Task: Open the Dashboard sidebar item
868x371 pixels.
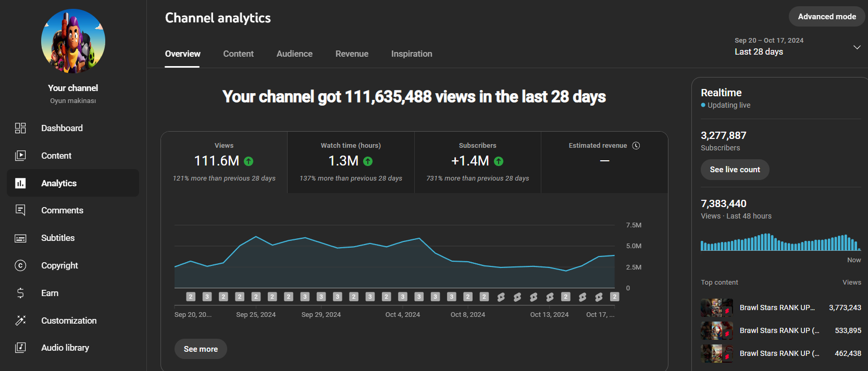Action: pyautogui.click(x=73, y=128)
